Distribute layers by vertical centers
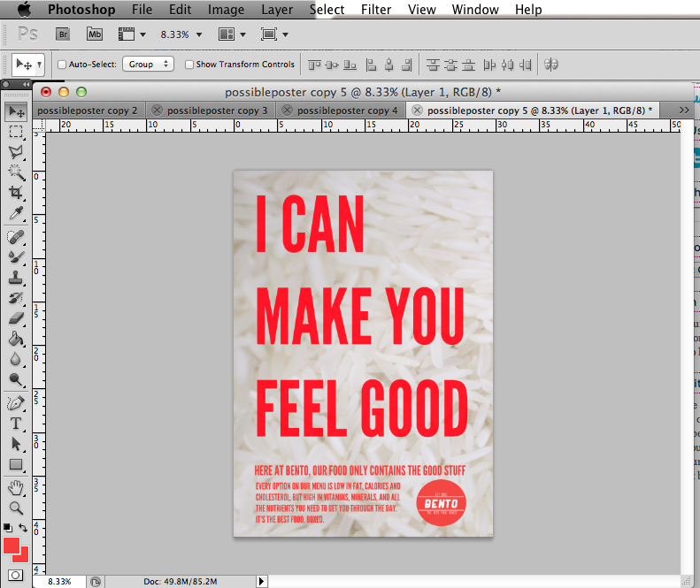Screen dimensions: 700x588 450,65
